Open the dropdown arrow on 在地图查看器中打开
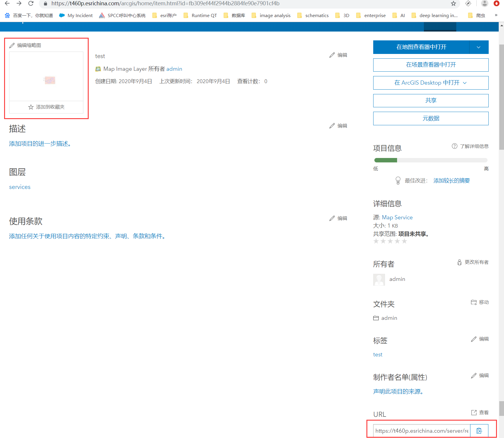This screenshot has width=504, height=438. pyautogui.click(x=478, y=47)
